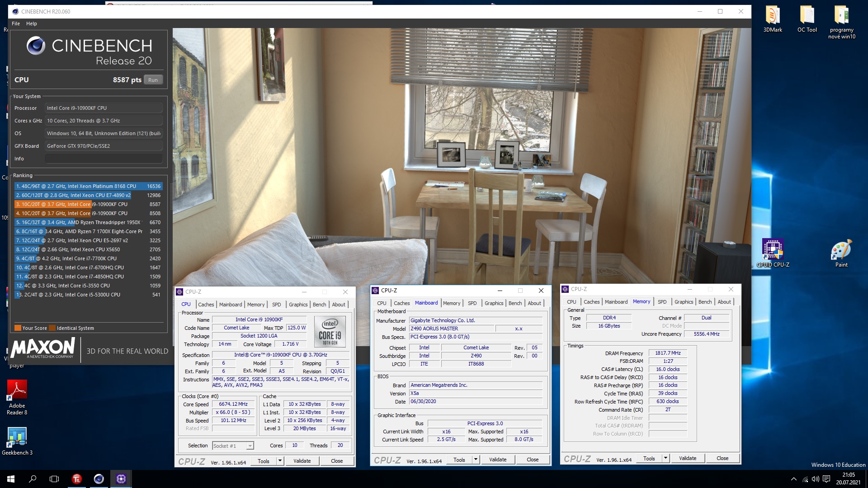Open network status tray icon
Screen dimensions: 868x488
click(805, 479)
